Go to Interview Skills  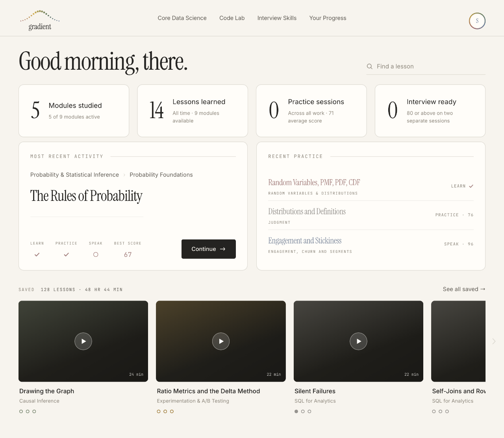(x=277, y=18)
